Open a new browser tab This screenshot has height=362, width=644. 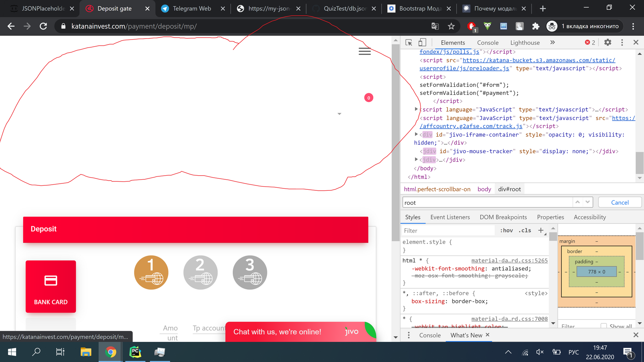[x=543, y=9]
